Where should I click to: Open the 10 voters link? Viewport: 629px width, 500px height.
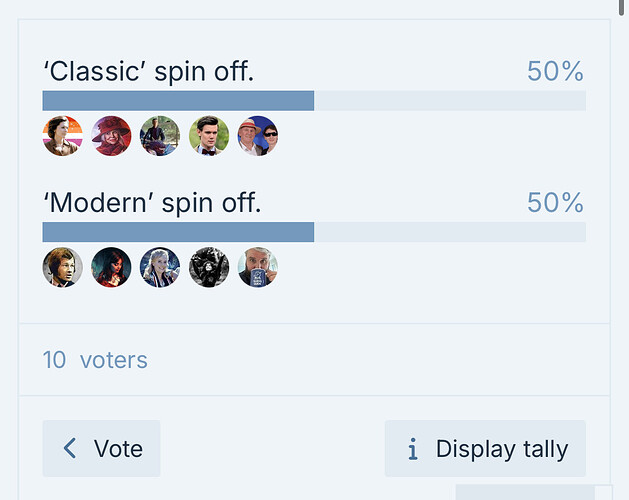click(95, 360)
